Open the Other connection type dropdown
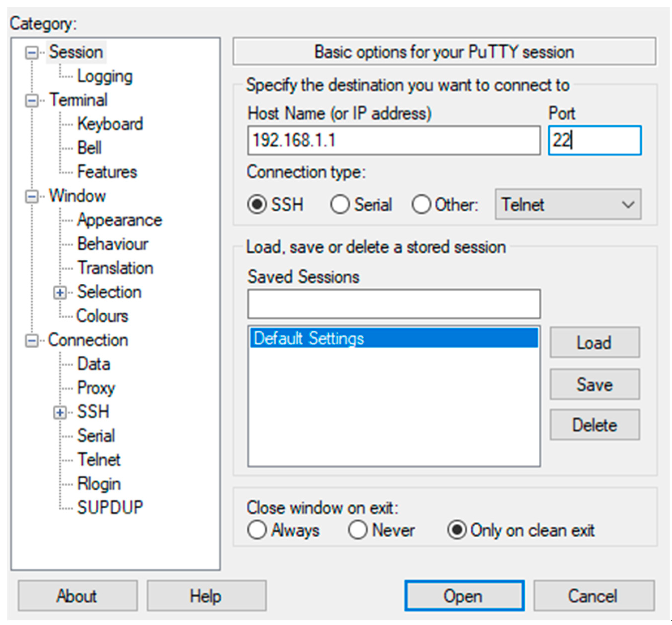 [568, 205]
